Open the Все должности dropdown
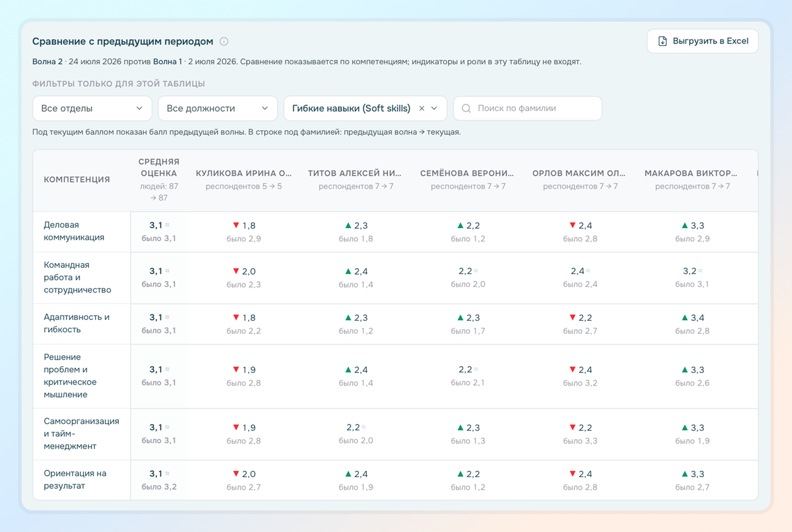This screenshot has height=532, width=792. click(217, 108)
